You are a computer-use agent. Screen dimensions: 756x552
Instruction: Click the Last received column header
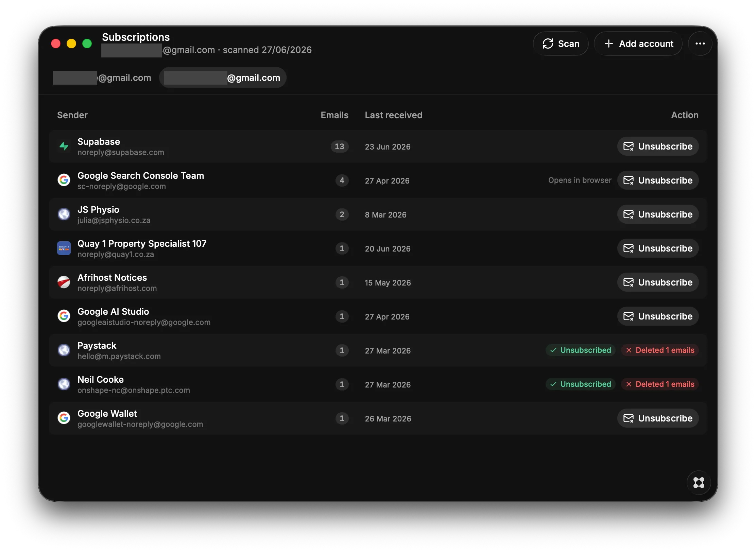coord(394,115)
